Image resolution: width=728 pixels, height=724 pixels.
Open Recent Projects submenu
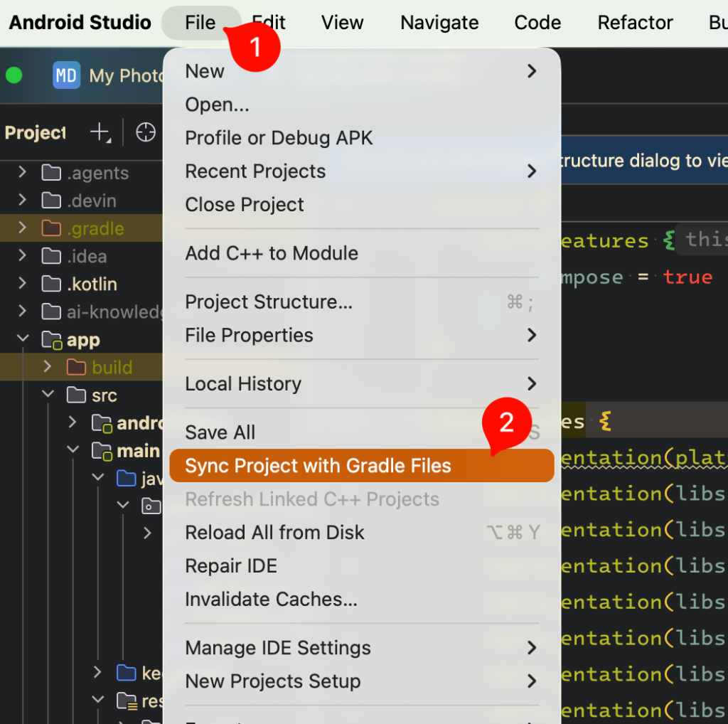(x=362, y=171)
